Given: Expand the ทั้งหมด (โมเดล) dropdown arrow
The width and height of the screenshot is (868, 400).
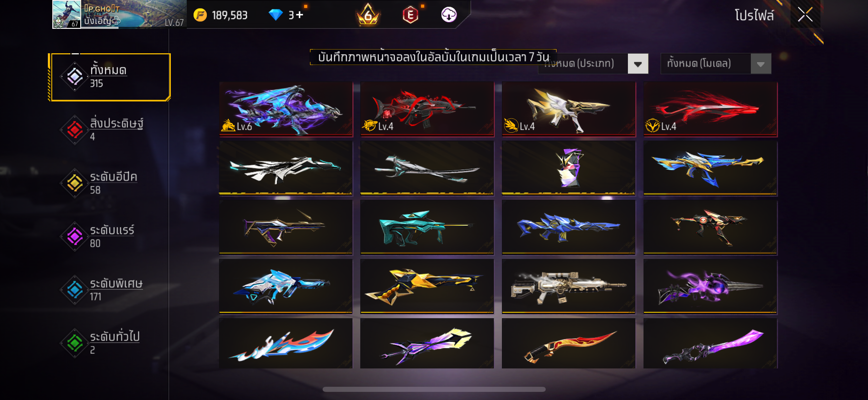Looking at the screenshot, I should pos(761,64).
